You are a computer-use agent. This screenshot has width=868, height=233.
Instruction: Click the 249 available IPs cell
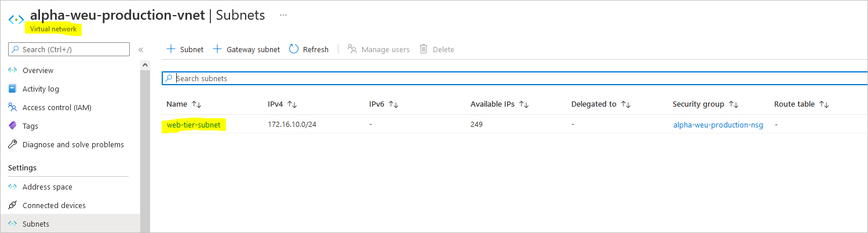[476, 125]
